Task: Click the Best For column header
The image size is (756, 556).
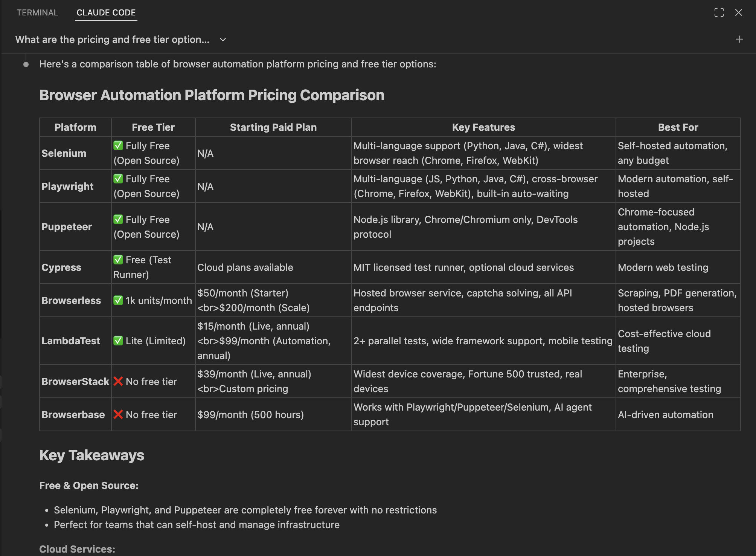Action: click(x=678, y=127)
